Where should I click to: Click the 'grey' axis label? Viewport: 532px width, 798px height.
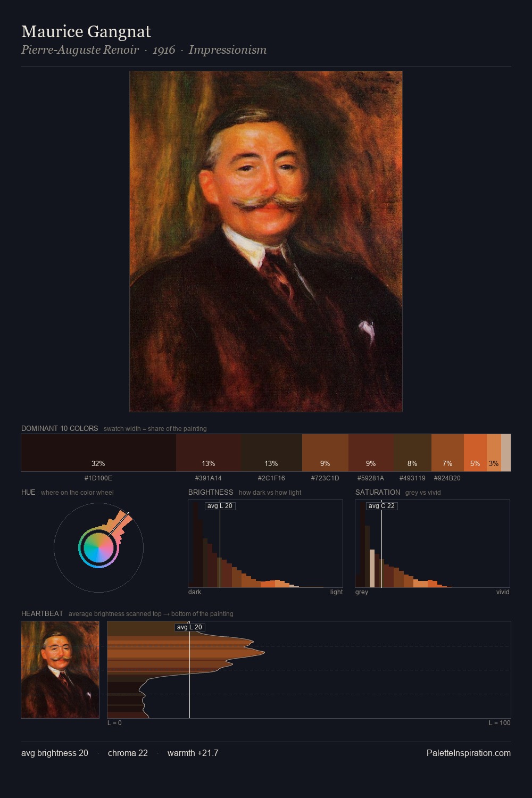pyautogui.click(x=362, y=592)
